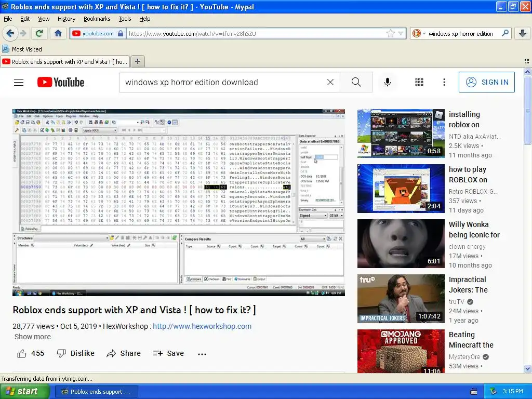The width and height of the screenshot is (532, 399).
Task: Open the how to play ROBLOX thumbnail
Action: (401, 189)
